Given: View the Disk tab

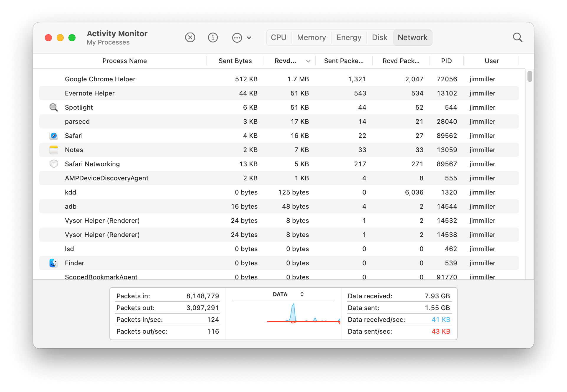Looking at the screenshot, I should 379,37.
